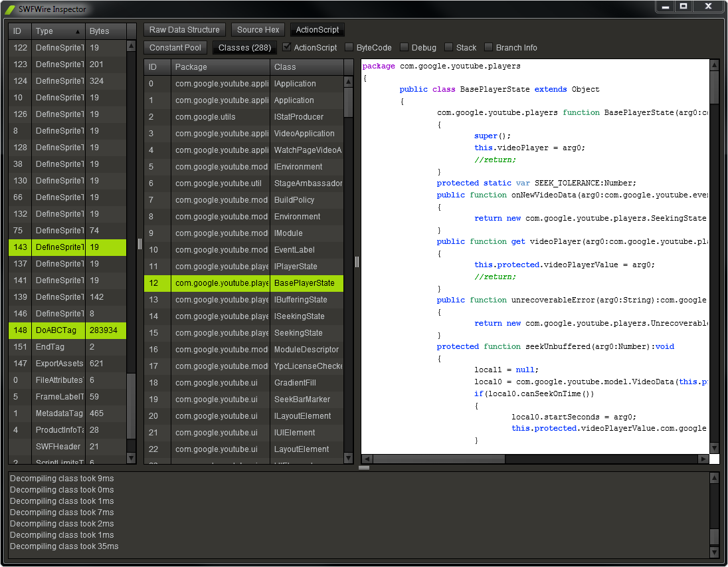Select class IApplication in row 0
Screen dimensions: 728x567
coord(244,84)
